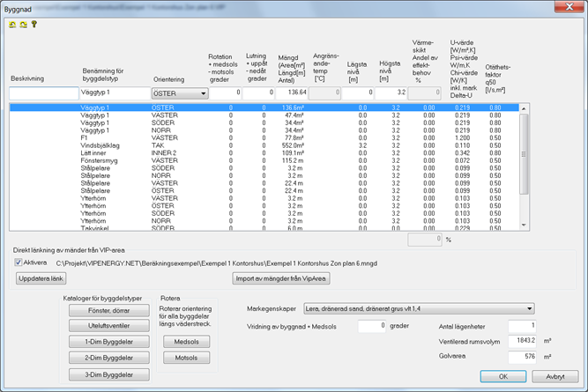Click the Uppdatera länk button
588x392 pixels.
point(41,278)
